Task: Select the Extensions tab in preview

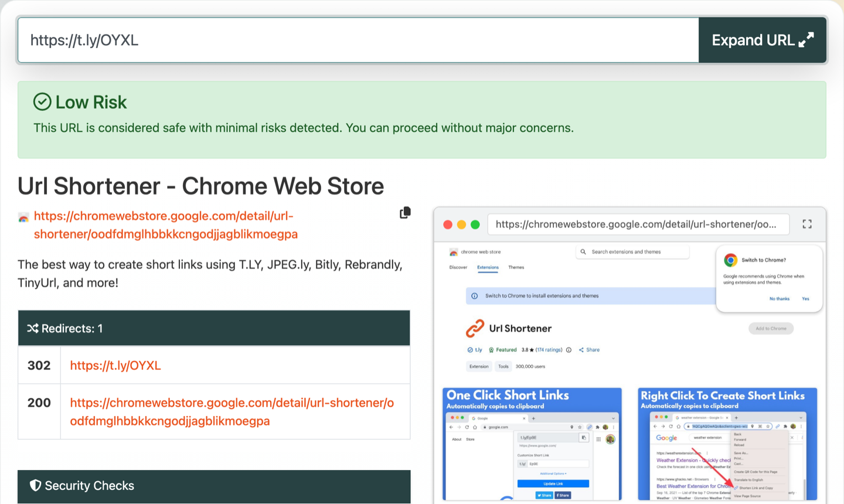Action: click(x=488, y=267)
